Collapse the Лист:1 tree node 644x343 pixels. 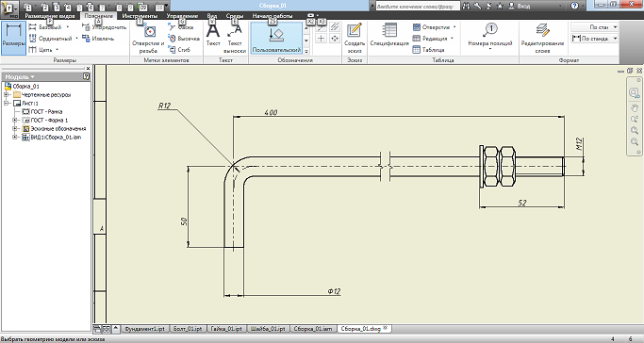(x=7, y=103)
